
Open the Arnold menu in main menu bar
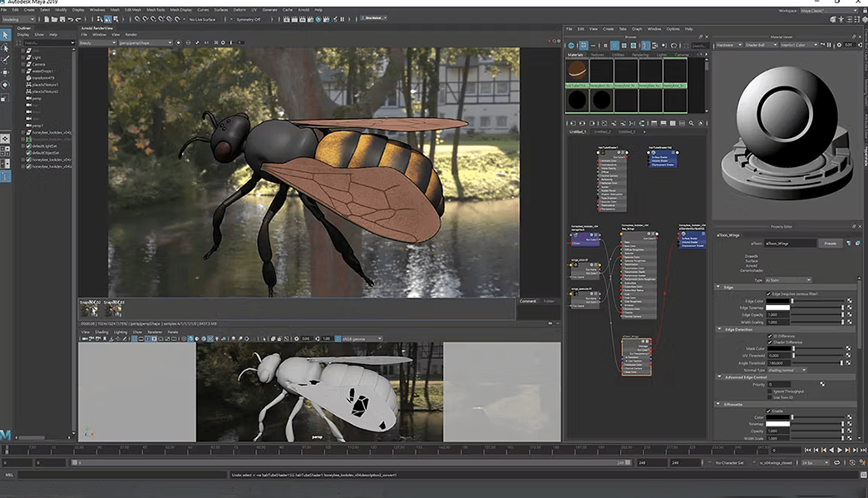[x=304, y=10]
